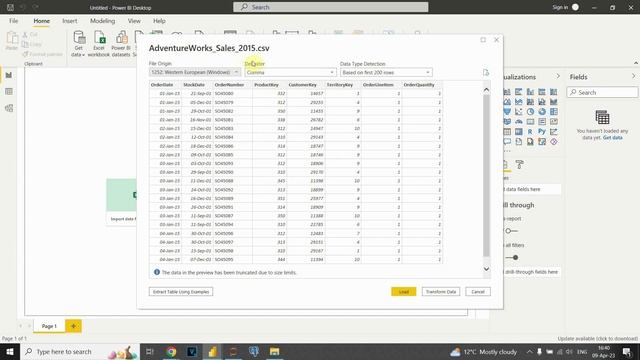
Task: Switch to the Help ribbon tab
Action: 159,21
